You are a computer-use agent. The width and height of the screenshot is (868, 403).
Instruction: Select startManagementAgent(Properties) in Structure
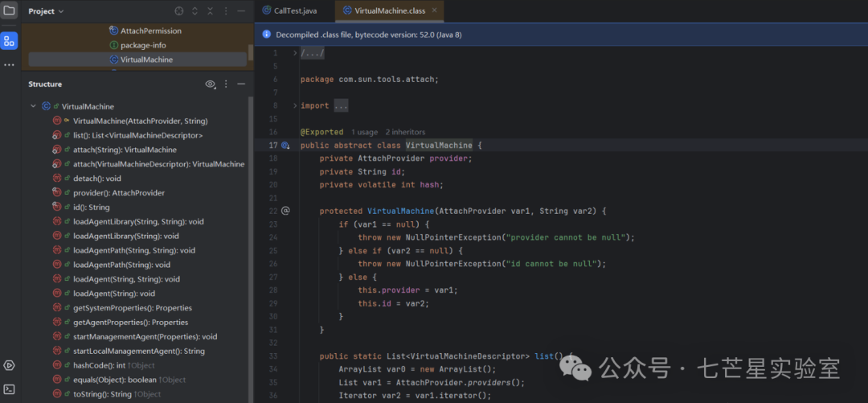pos(145,336)
